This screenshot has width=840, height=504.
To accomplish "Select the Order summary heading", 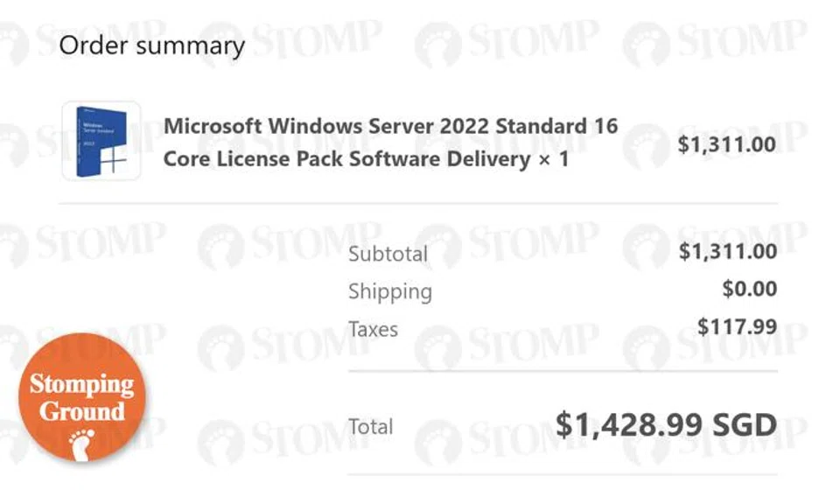I will 151,45.
